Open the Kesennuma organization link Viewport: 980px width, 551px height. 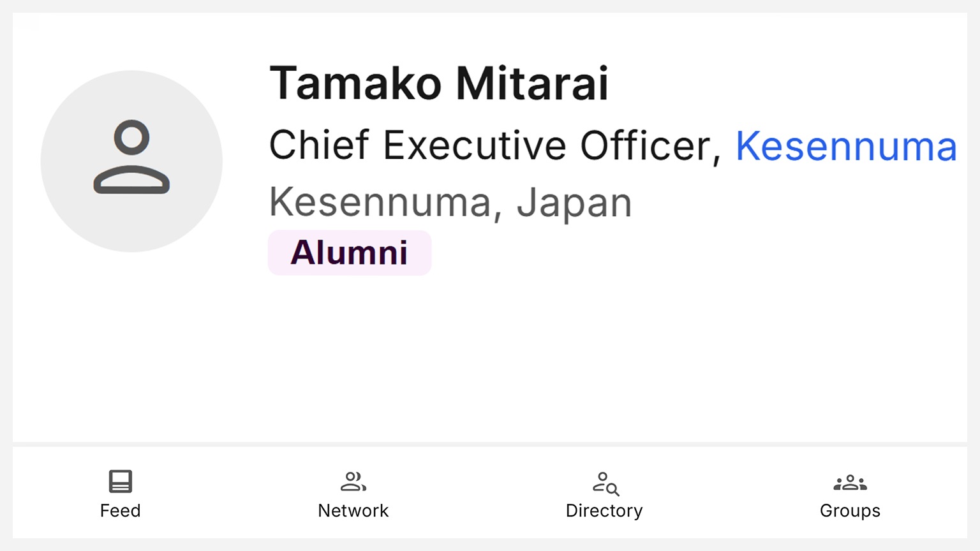click(x=846, y=146)
